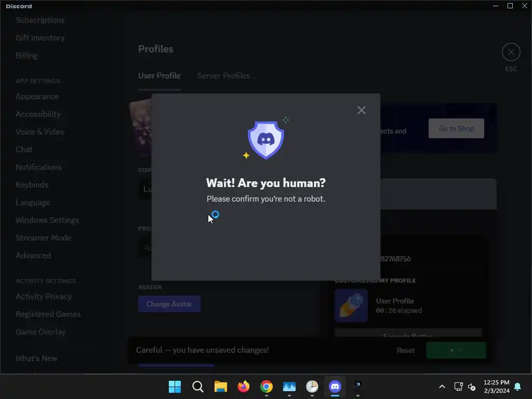
Task: Switch to User Profile tab
Action: coord(159,76)
